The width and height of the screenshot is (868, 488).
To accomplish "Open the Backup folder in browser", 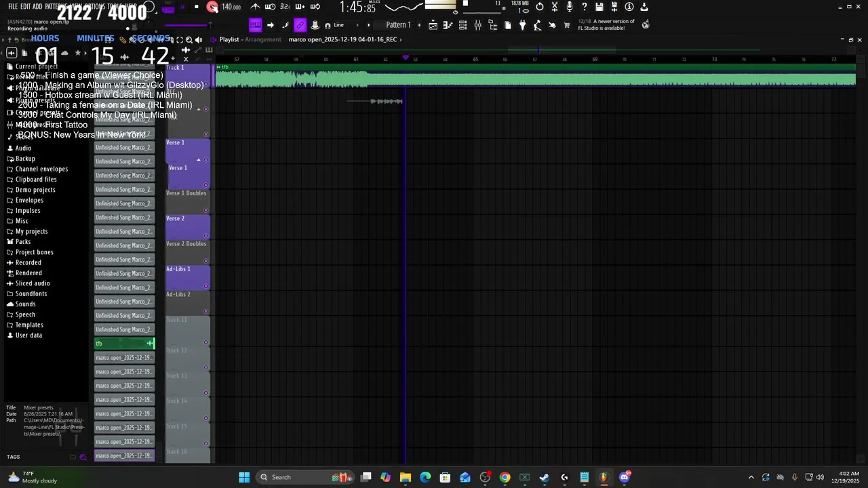I will coord(25,159).
